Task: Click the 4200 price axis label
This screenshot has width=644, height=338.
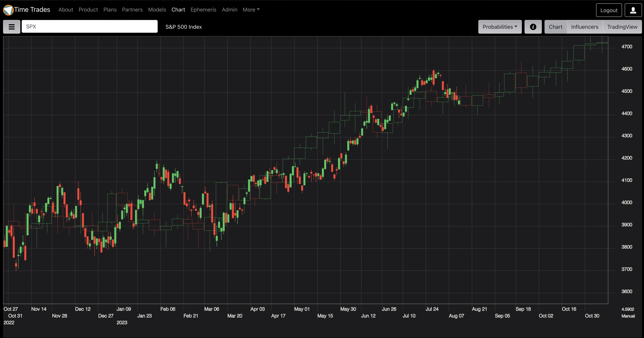Action: pos(627,158)
